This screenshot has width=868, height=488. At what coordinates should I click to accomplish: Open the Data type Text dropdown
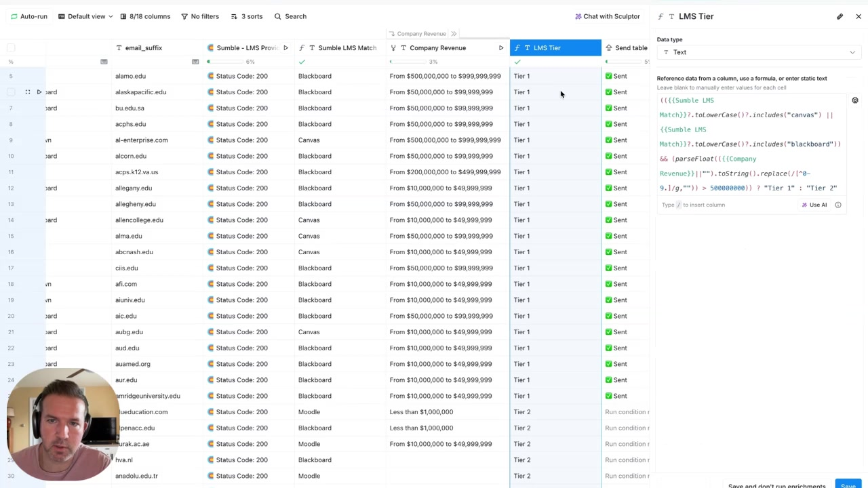759,52
